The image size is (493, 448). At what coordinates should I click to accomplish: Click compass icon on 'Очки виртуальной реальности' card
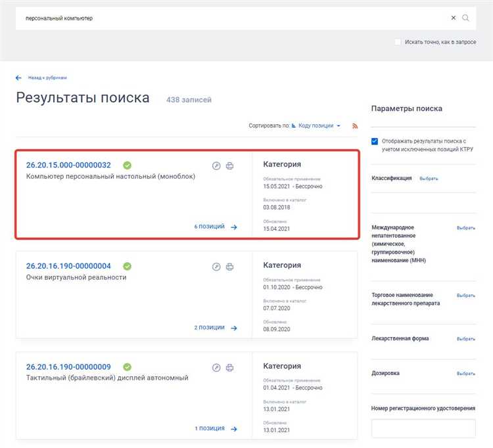[x=216, y=267]
